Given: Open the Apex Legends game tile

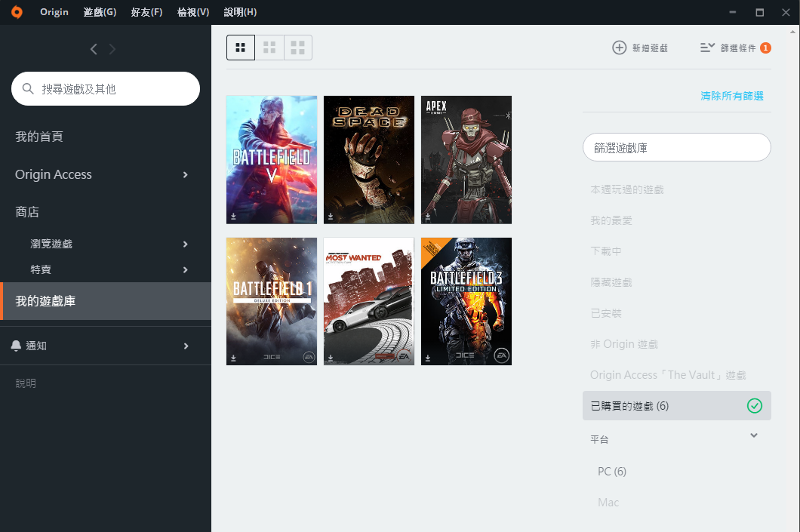Looking at the screenshot, I should click(x=466, y=160).
